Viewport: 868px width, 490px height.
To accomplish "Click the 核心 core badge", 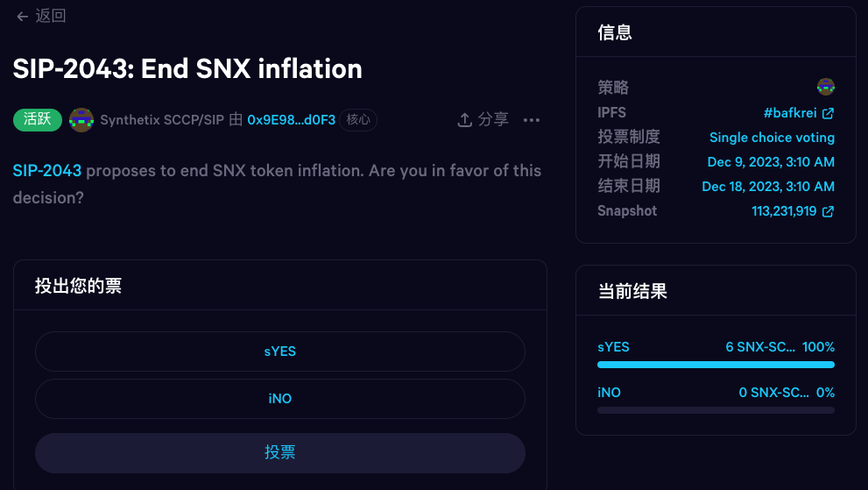I will (x=358, y=120).
